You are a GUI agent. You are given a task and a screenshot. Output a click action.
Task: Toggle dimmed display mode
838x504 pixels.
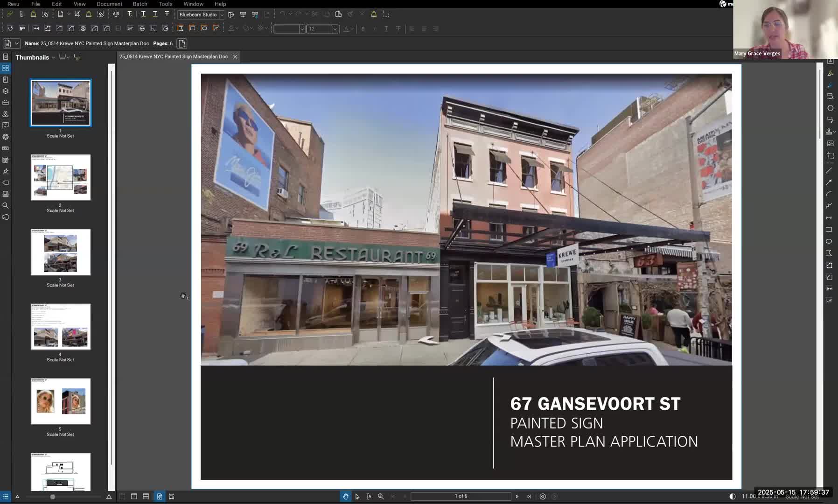coord(733,497)
